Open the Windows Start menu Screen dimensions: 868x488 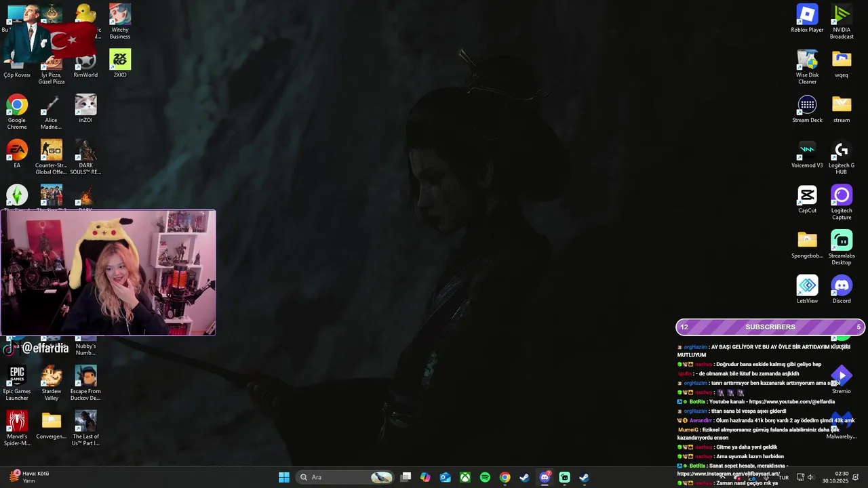point(284,477)
